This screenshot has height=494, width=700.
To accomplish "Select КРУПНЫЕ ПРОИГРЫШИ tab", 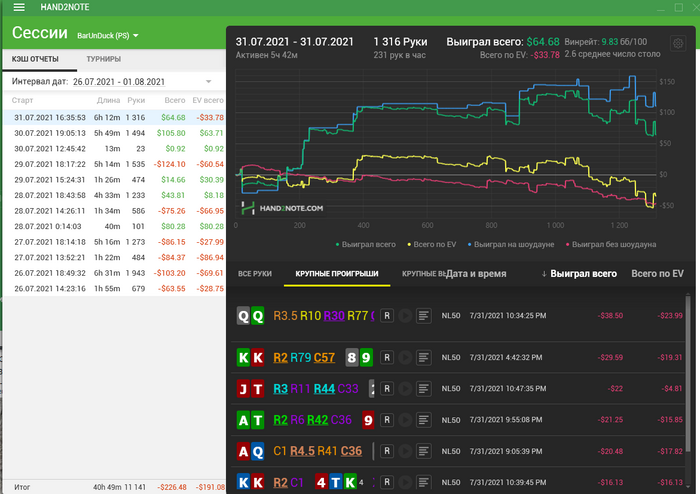I will point(337,274).
